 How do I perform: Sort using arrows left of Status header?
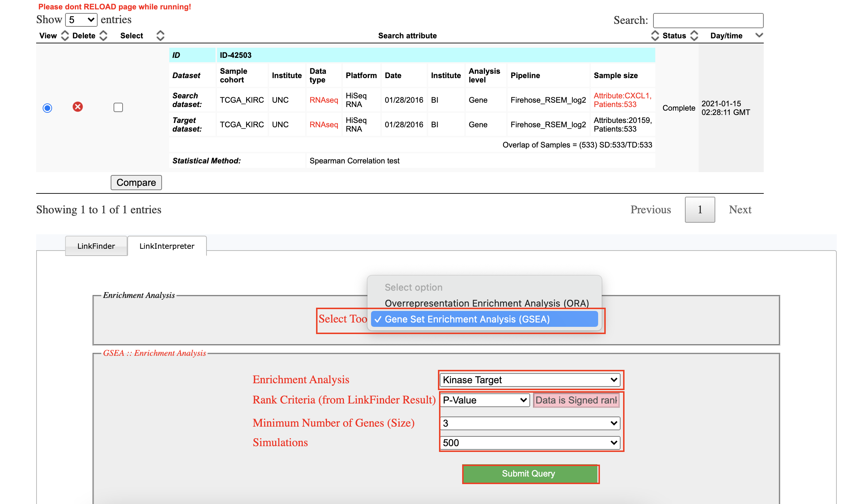pyautogui.click(x=655, y=35)
